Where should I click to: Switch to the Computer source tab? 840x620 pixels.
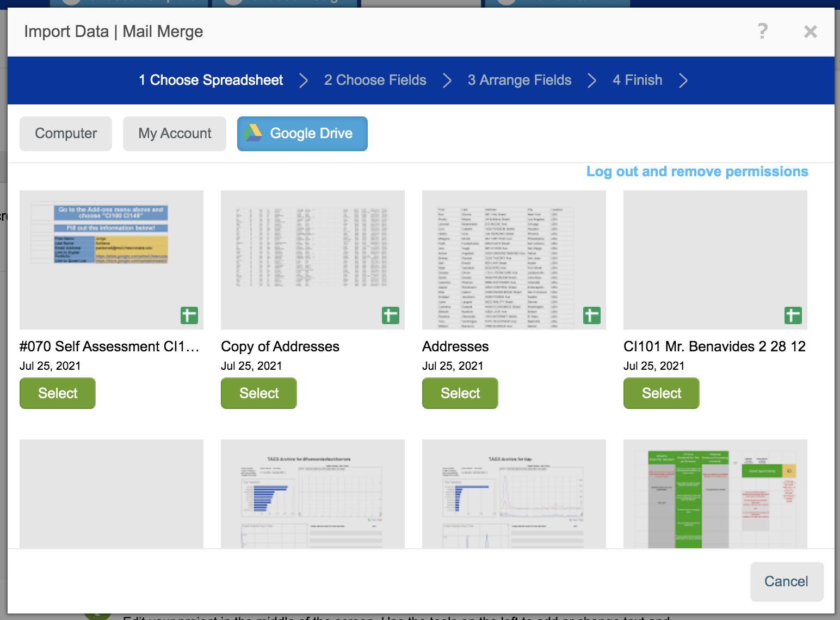66,133
